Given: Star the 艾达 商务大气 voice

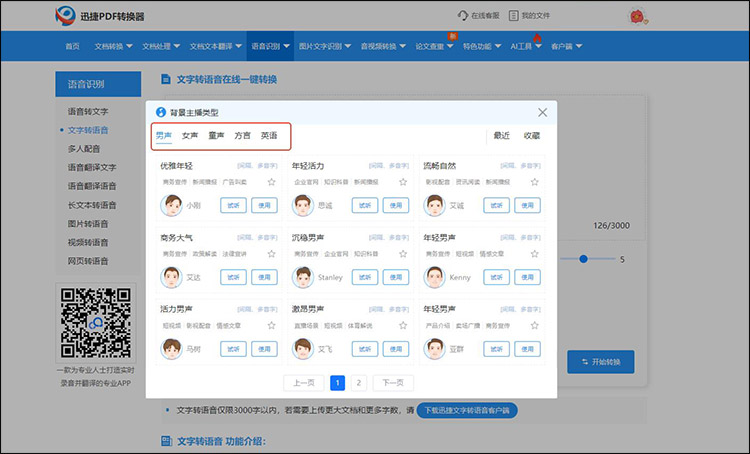Looking at the screenshot, I should (272, 254).
